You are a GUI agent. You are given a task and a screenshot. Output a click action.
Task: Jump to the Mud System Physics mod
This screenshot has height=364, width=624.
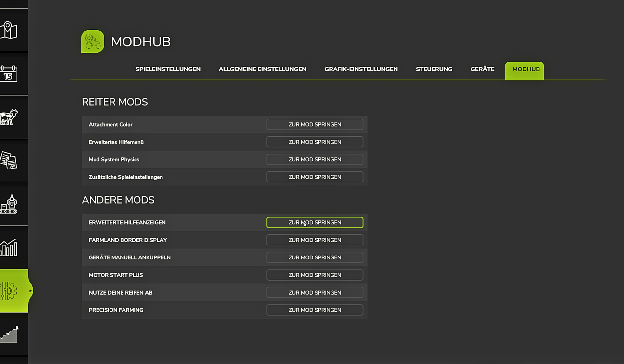315,159
